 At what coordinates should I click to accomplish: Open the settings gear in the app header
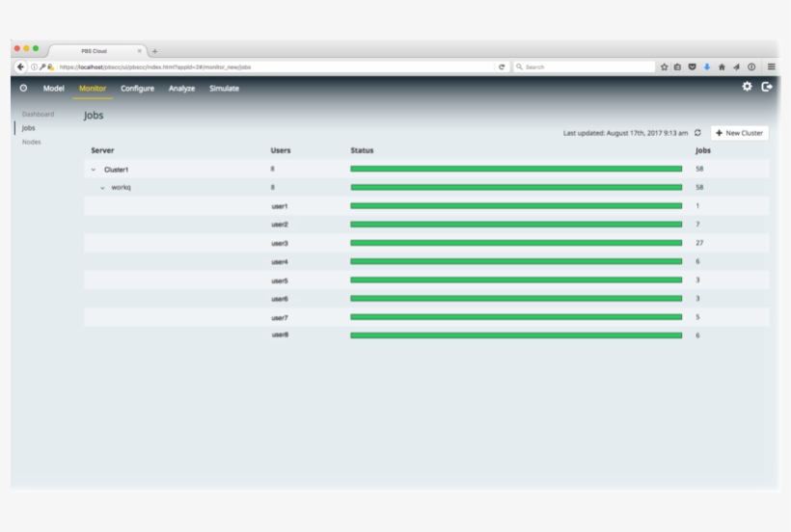pyautogui.click(x=747, y=87)
